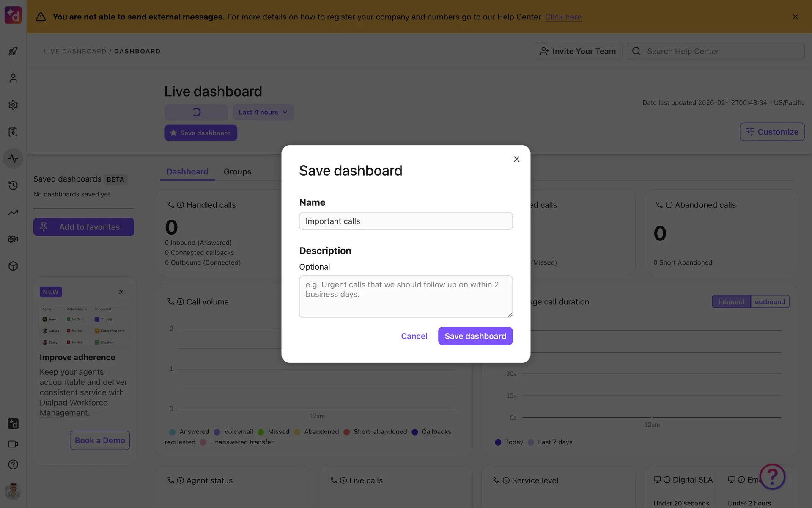Click the help question mark sidebar icon

coord(13,464)
